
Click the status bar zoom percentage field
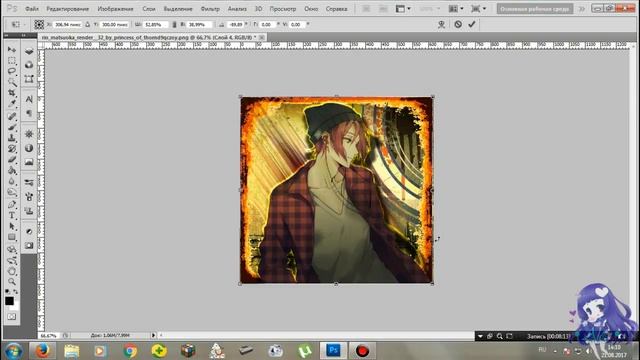(49, 336)
